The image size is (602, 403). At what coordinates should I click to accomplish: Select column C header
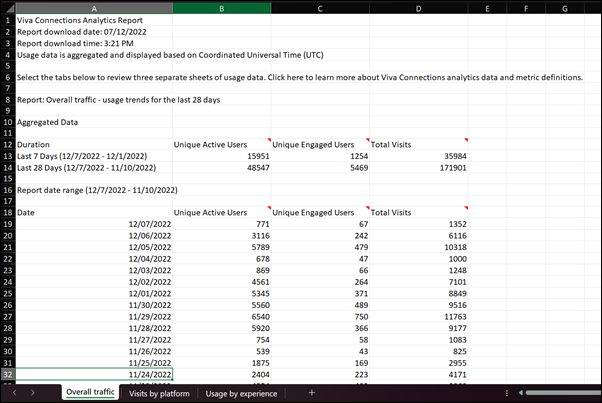tap(320, 8)
